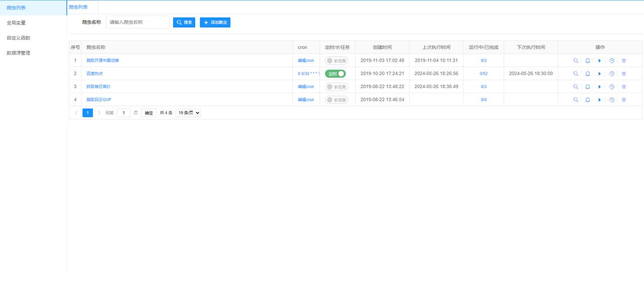Run the 百度热点 spider with its play icon
Viewport: 644px width, 288px height.
tap(600, 74)
